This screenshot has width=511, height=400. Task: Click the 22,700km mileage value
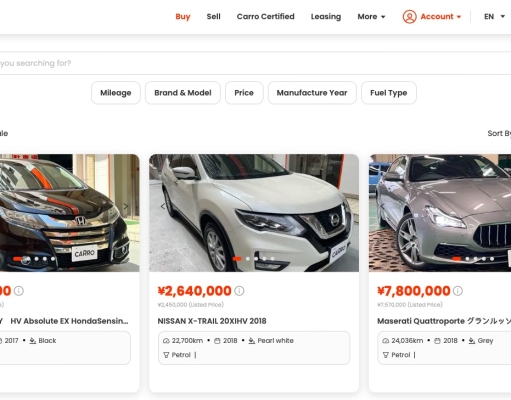[187, 341]
